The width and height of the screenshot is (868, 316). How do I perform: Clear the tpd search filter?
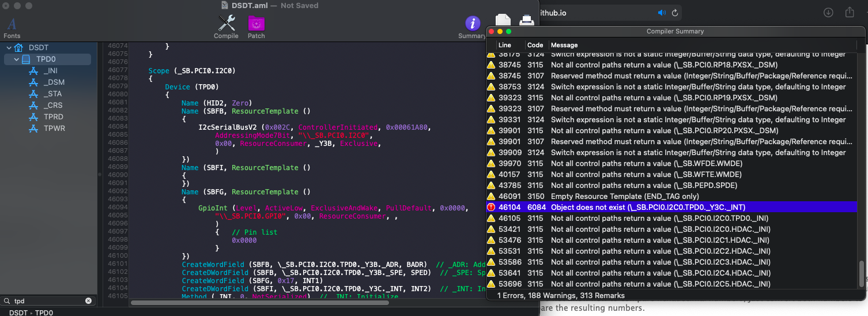click(88, 301)
